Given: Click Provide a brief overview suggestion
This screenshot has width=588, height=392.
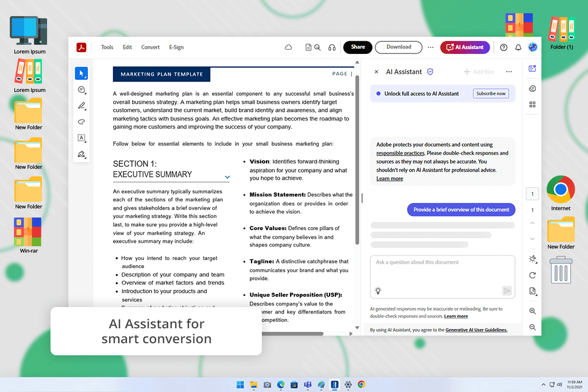Looking at the screenshot, I should [x=461, y=209].
